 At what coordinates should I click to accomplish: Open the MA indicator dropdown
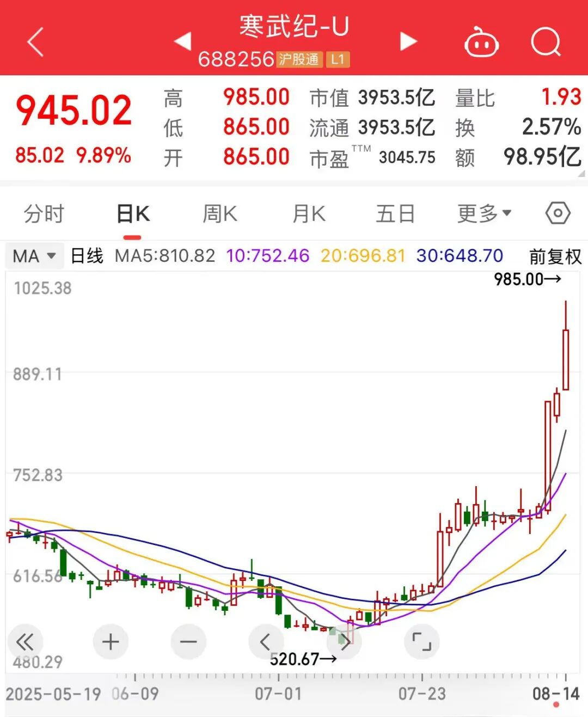coord(34,255)
